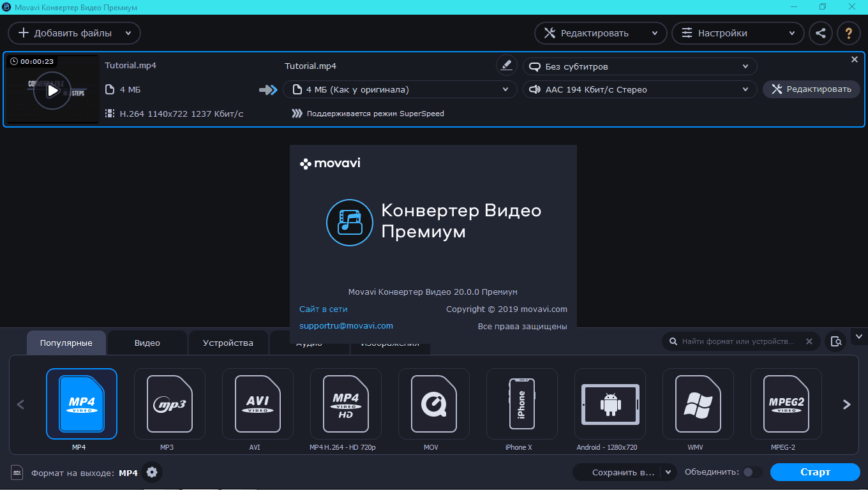Select the MOV QuickTime preset
Image resolution: width=868 pixels, height=490 pixels.
click(x=433, y=404)
